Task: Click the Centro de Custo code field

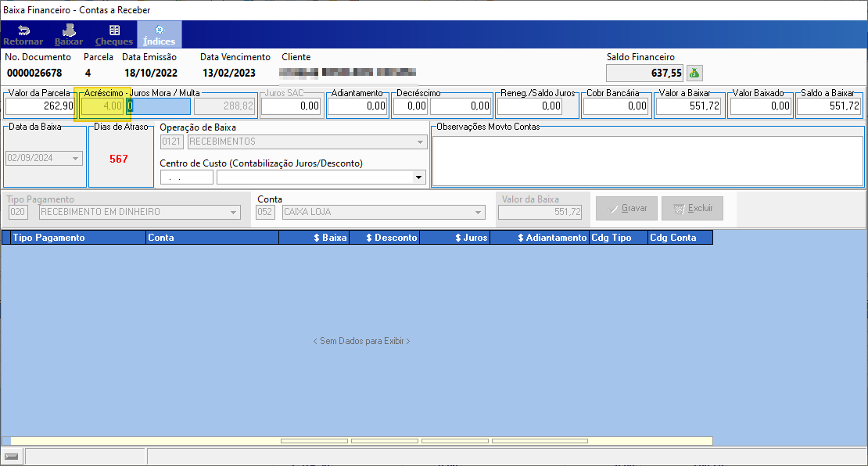Action: click(187, 177)
